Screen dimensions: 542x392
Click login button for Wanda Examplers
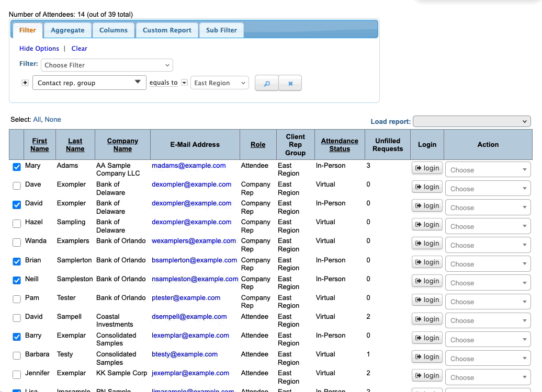427,244
